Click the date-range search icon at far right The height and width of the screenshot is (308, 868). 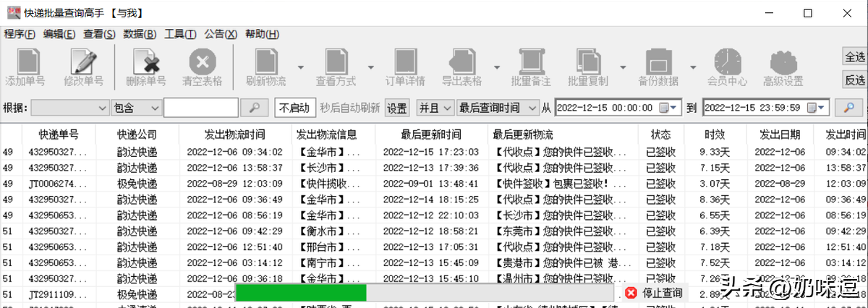pyautogui.click(x=849, y=108)
